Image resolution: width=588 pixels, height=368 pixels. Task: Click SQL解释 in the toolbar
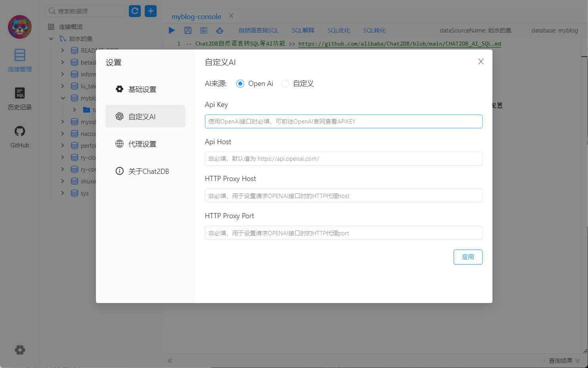tap(303, 31)
